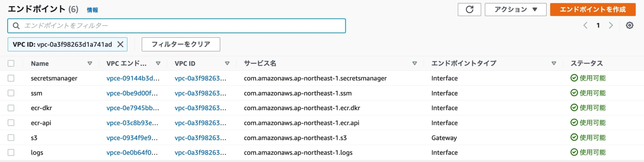Go to previous page arrow
644x162 pixels.
pyautogui.click(x=585, y=25)
